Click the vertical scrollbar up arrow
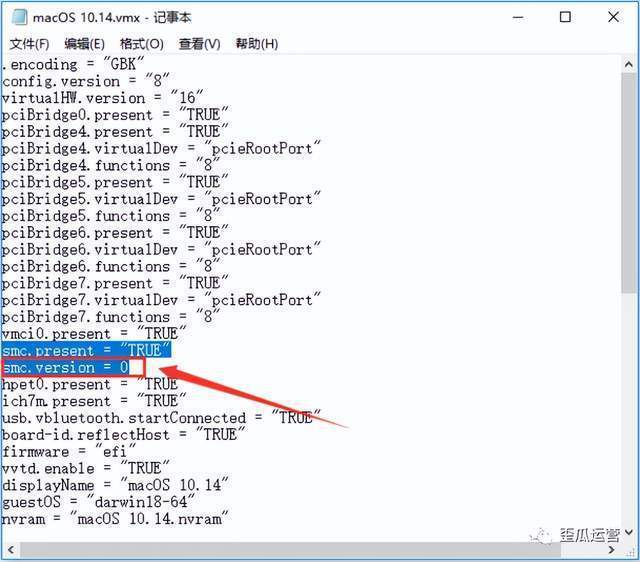The image size is (640, 562). tap(629, 65)
